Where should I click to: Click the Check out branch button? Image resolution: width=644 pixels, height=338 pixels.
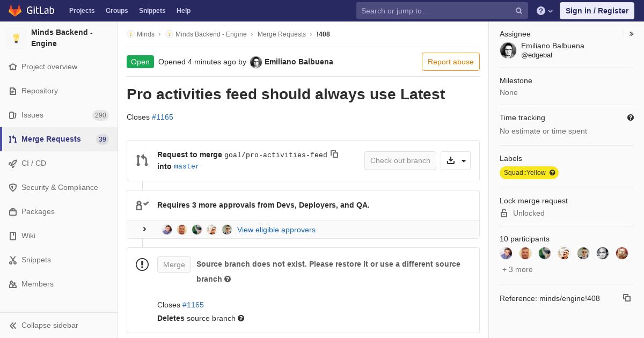[400, 161]
